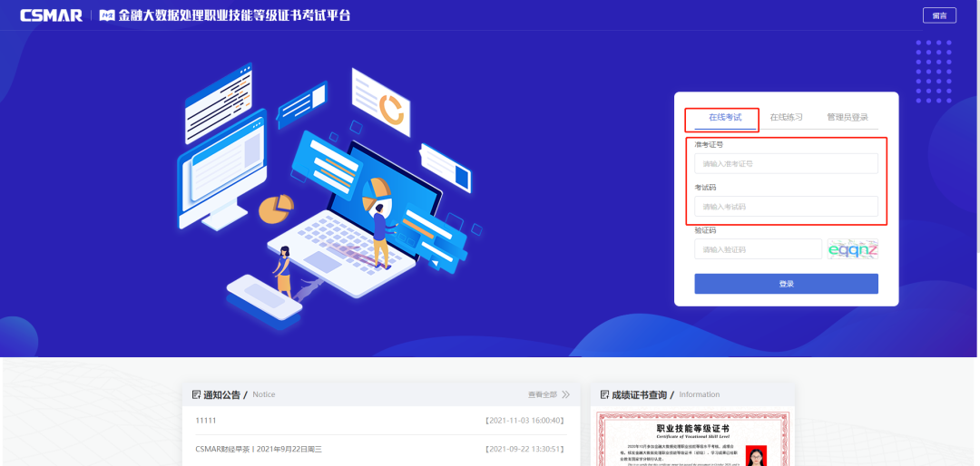
Task: Click the 准考证号 input field
Action: click(x=786, y=164)
